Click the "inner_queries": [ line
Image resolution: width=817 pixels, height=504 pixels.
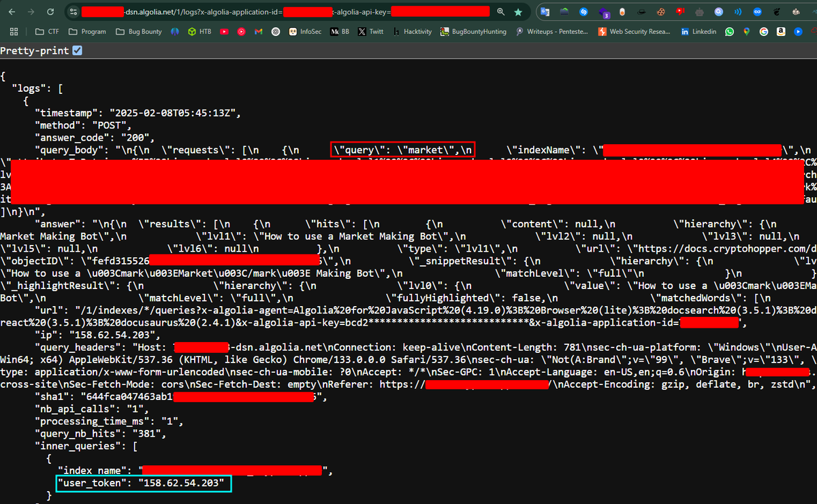(86, 446)
